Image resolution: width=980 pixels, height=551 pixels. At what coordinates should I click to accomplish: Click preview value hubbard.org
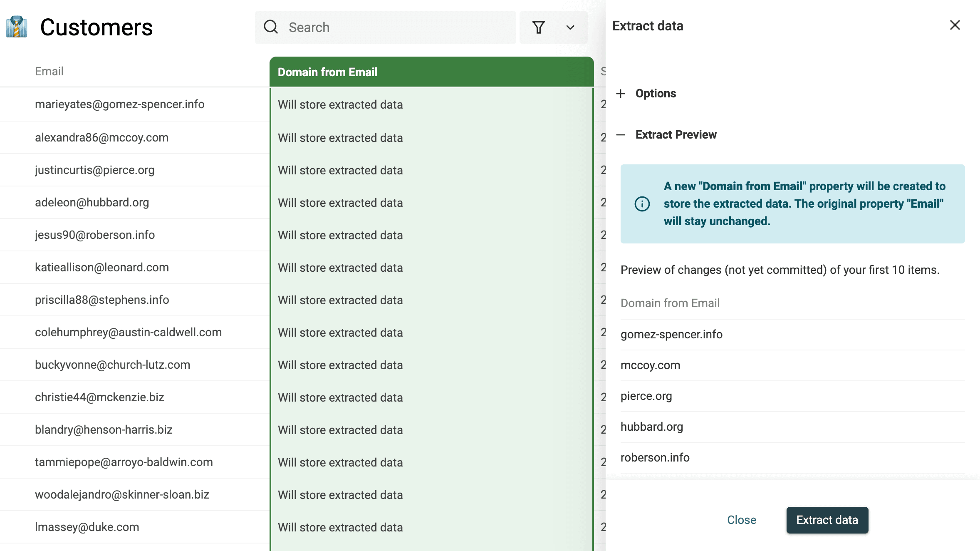coord(652,427)
